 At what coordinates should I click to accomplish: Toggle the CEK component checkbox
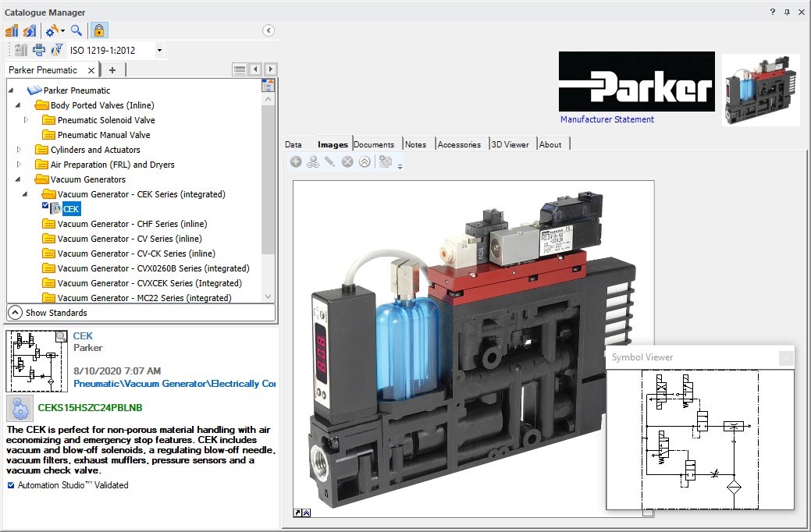(45, 206)
